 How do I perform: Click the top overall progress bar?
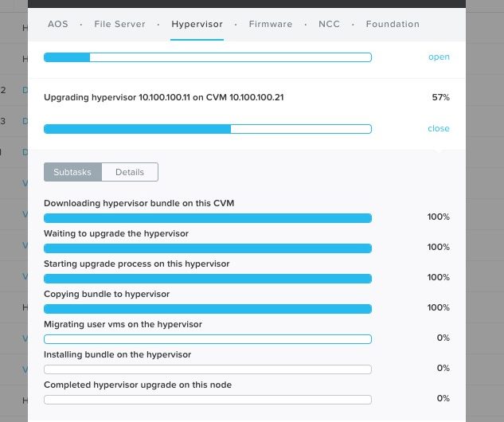208,57
